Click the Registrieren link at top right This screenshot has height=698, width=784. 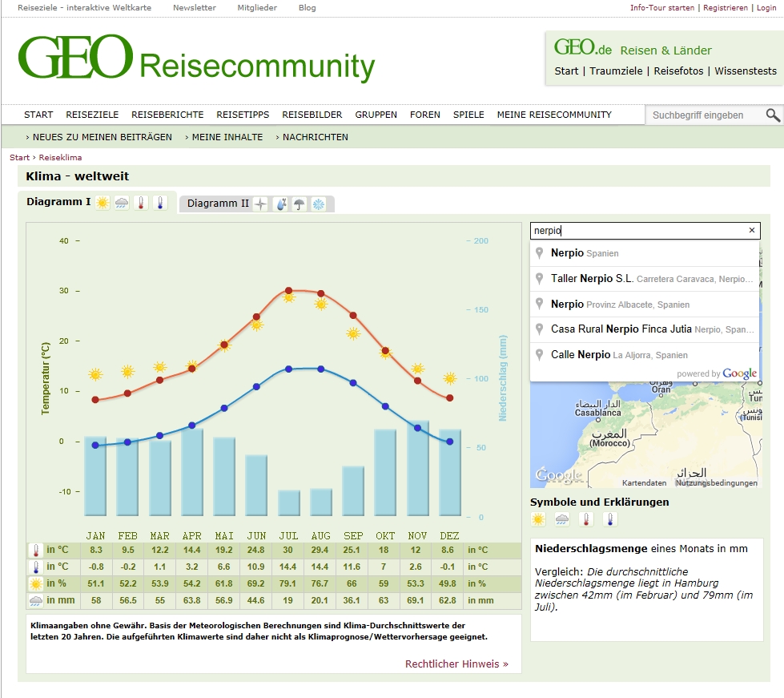(725, 8)
